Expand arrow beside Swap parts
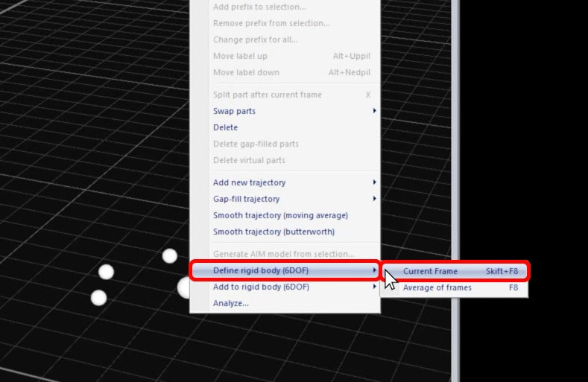Screen dimensions: 588x382 tap(374, 111)
